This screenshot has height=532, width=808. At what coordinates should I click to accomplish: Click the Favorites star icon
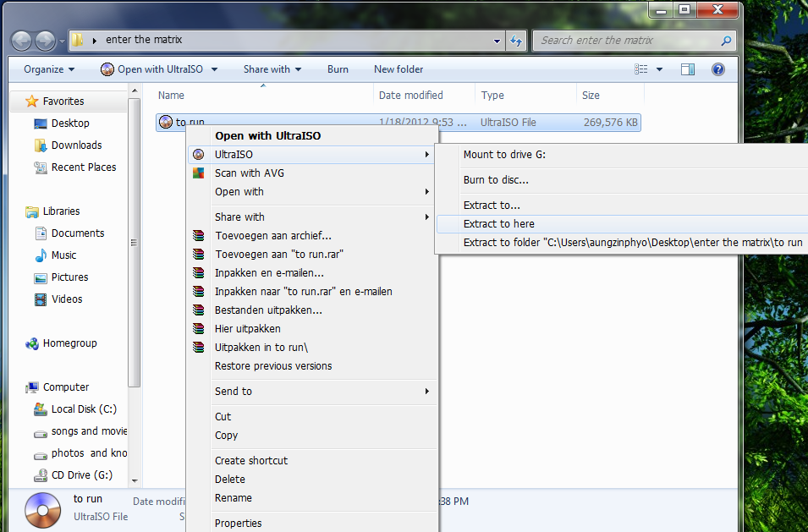32,101
